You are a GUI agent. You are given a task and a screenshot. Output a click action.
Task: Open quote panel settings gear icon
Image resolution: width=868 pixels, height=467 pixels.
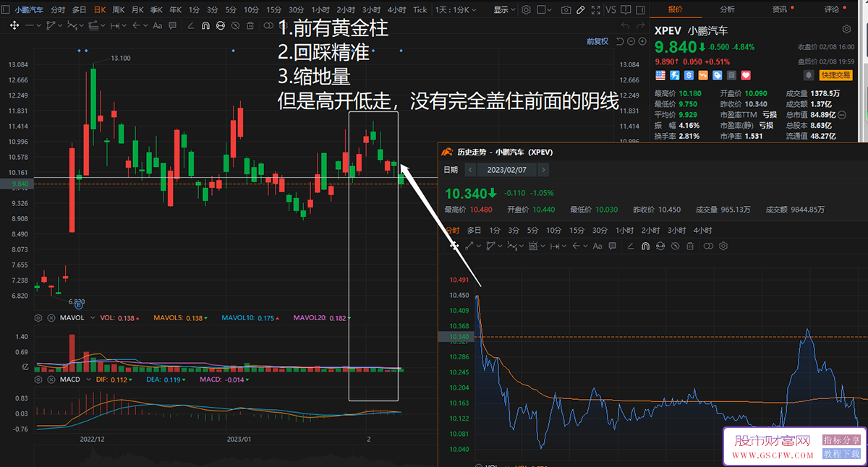pyautogui.click(x=847, y=29)
